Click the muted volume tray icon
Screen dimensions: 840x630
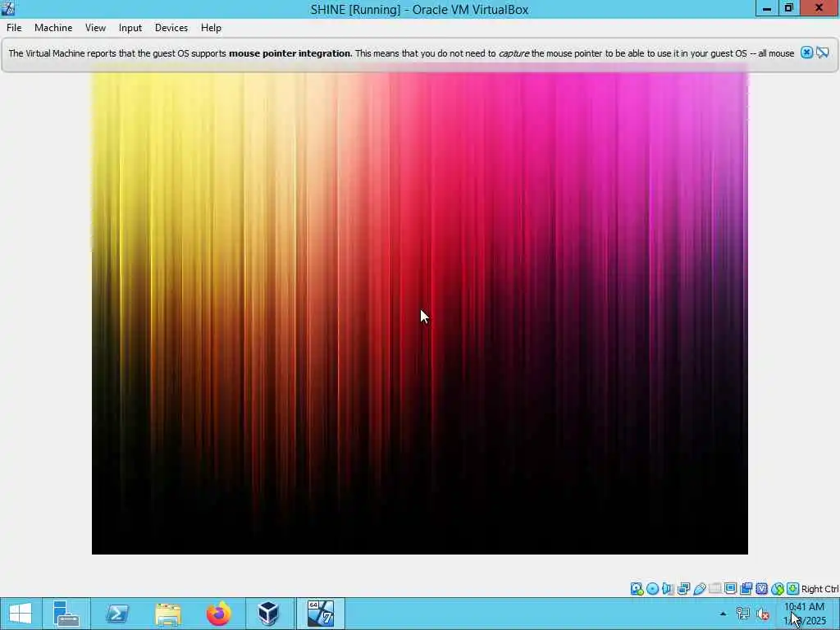764,614
